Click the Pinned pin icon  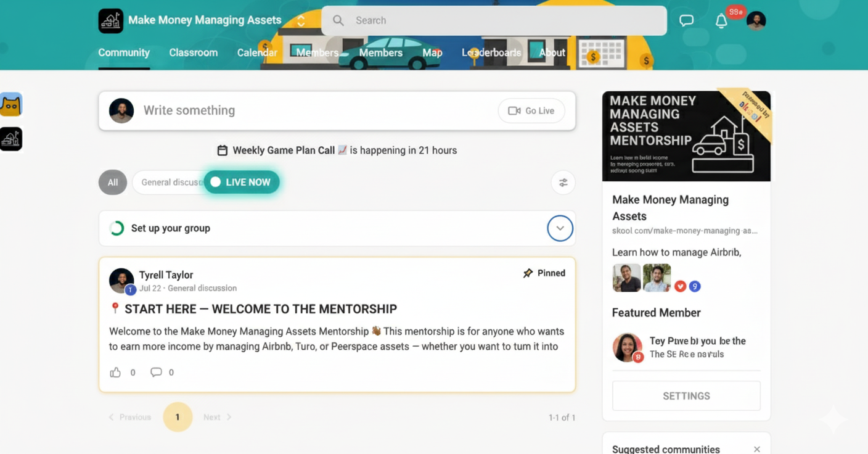point(528,273)
